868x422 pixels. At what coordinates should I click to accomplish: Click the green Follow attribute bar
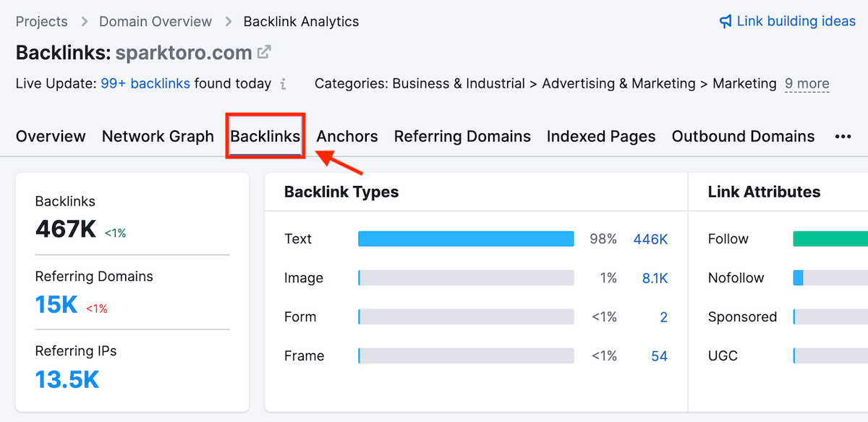click(830, 239)
